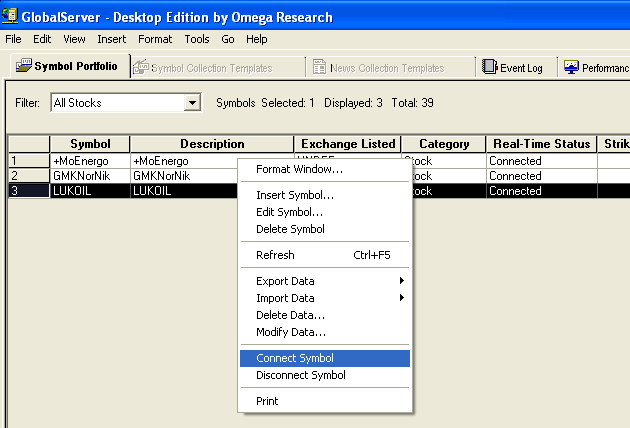Choose Print from context menu

point(325,401)
